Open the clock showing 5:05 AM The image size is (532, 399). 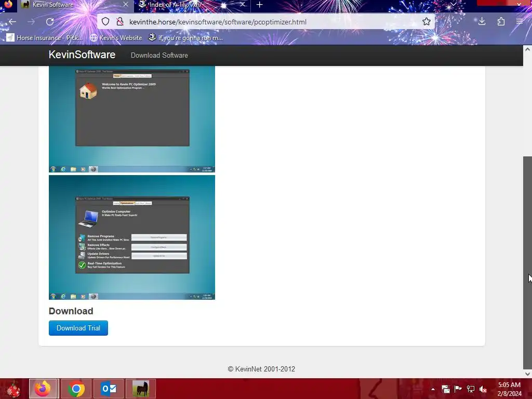click(x=509, y=389)
